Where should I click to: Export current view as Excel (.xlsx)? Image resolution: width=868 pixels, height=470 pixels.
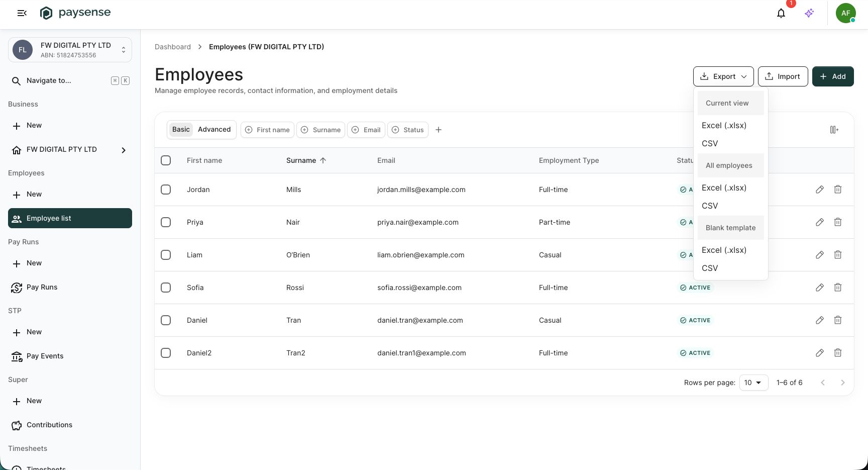730,125
